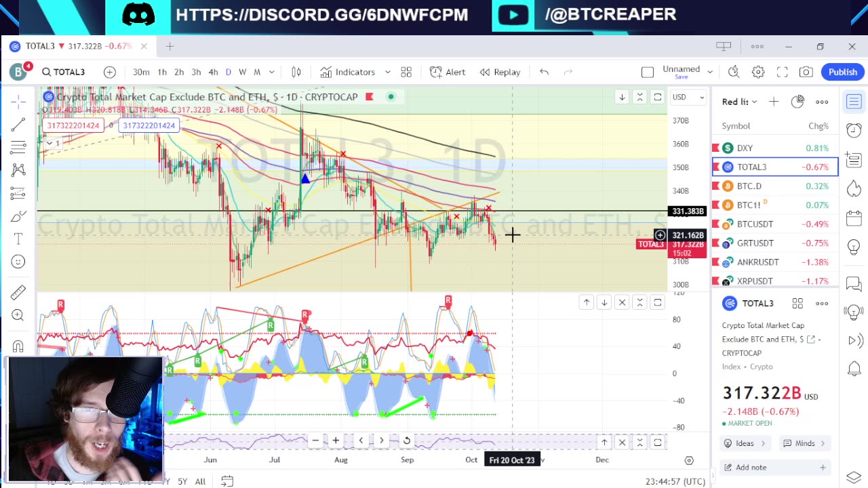Image resolution: width=868 pixels, height=488 pixels.
Task: Take a chart snapshot with camera icon
Action: point(806,72)
